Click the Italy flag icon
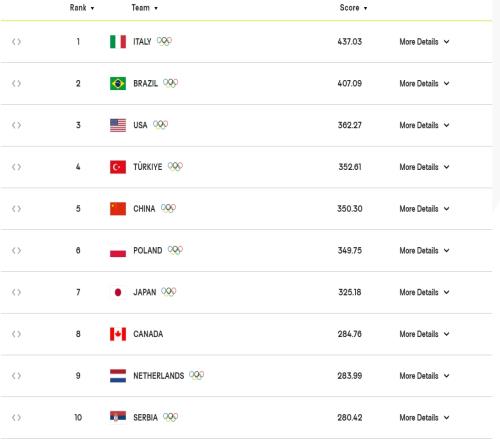This screenshot has width=500, height=440. click(x=118, y=42)
